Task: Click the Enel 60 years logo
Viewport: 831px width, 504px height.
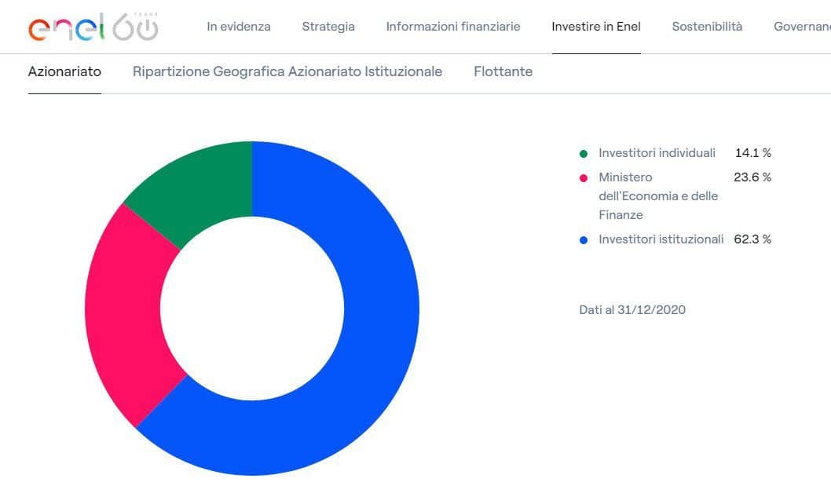Action: (x=93, y=27)
